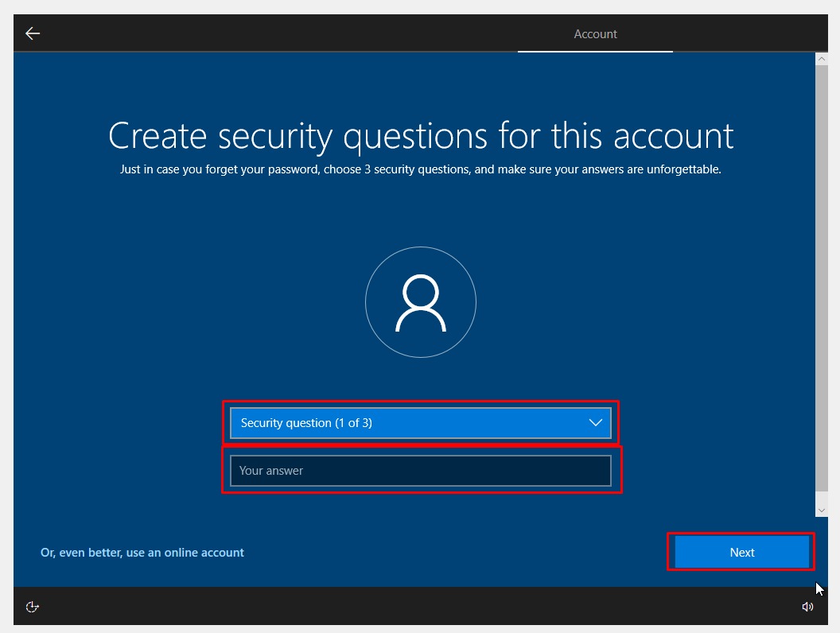Open the Security question (1 of 3) dropdown
Image resolution: width=840 pixels, height=633 pixels.
coord(421,423)
